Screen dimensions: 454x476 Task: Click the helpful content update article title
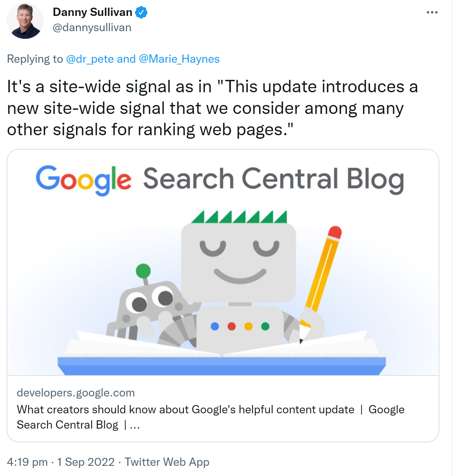pyautogui.click(x=210, y=410)
